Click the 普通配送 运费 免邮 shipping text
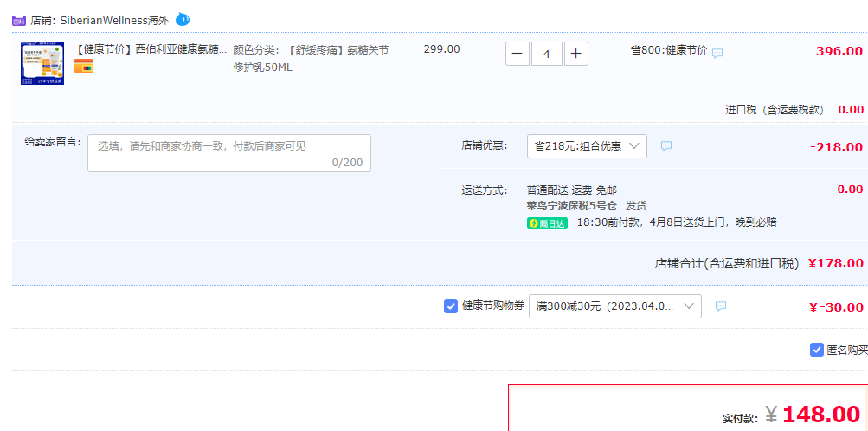 point(572,190)
